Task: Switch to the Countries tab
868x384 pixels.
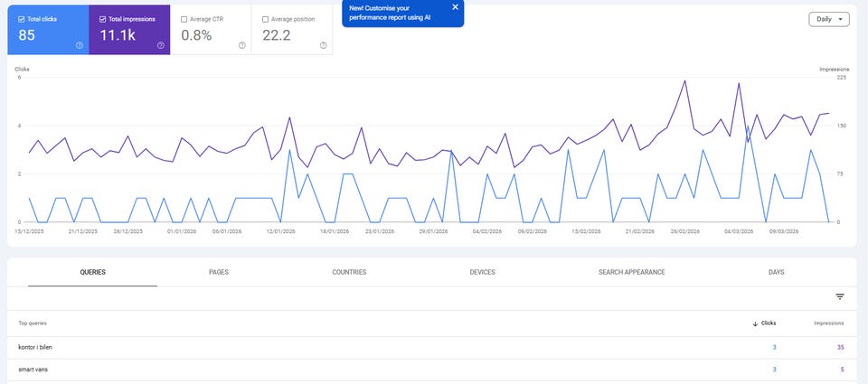Action: pos(349,272)
